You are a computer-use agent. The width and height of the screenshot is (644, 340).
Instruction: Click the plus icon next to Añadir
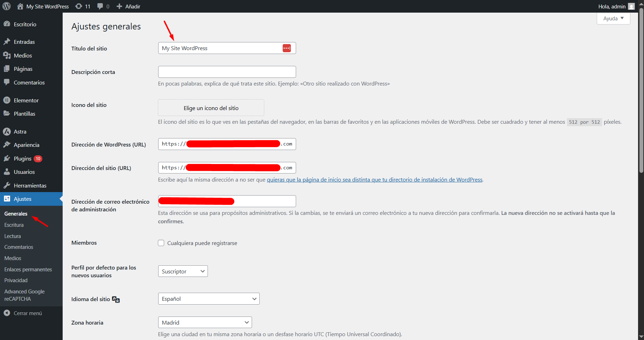click(119, 6)
